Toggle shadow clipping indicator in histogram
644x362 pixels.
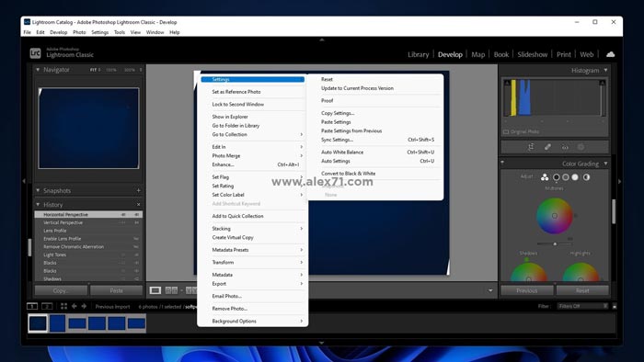[x=507, y=84]
